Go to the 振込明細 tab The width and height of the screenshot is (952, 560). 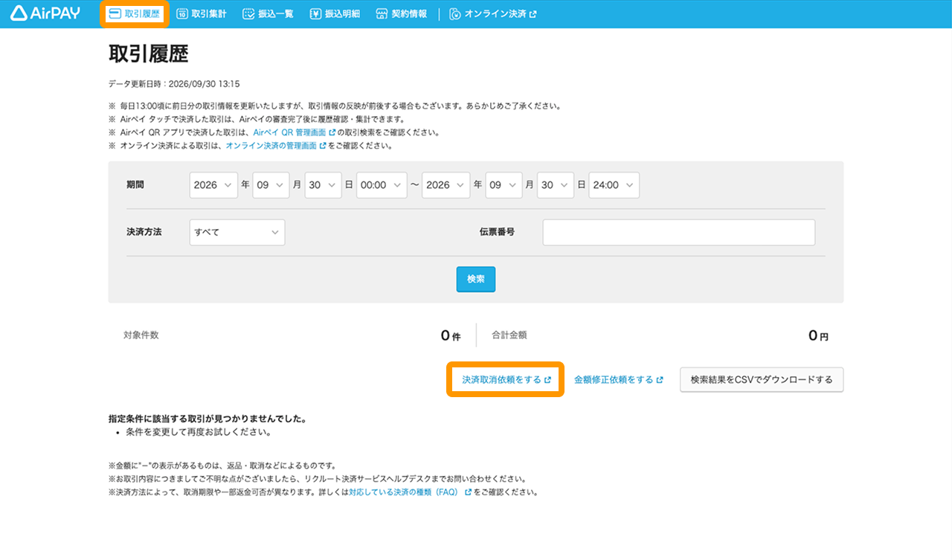pyautogui.click(x=335, y=13)
